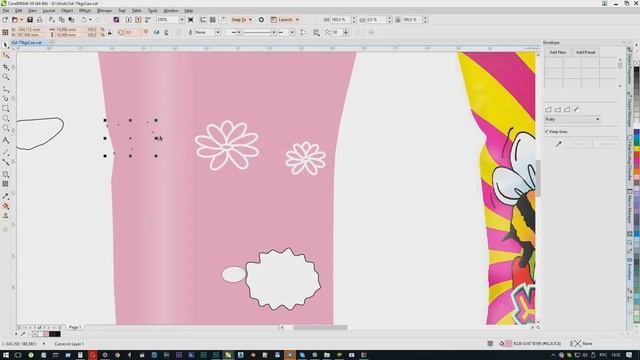Open the zoom level dropdown
Viewport: 640px width, 360px height.
click(x=182, y=20)
